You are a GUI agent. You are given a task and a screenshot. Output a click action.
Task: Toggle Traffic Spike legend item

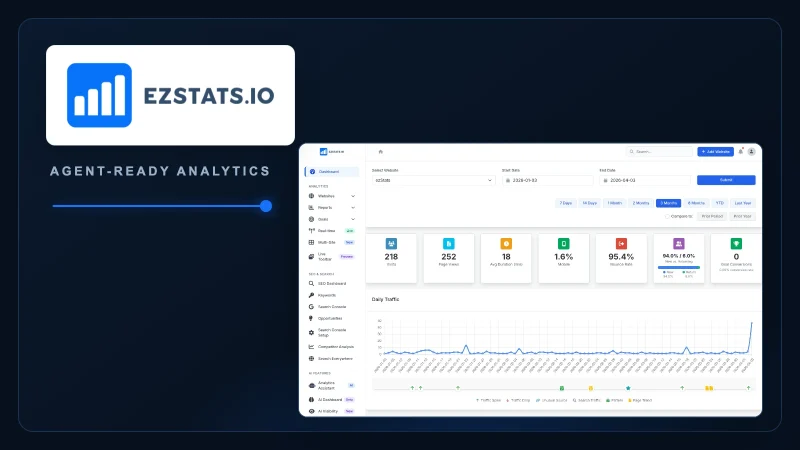coord(488,401)
